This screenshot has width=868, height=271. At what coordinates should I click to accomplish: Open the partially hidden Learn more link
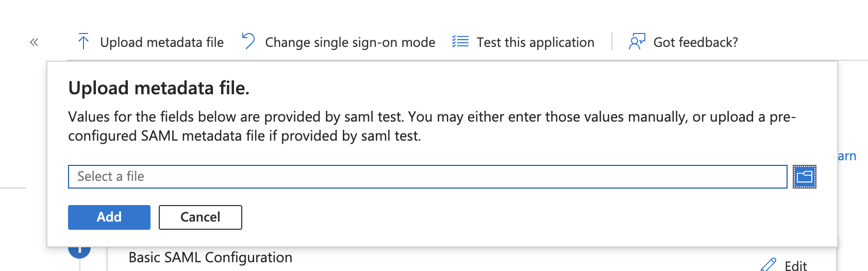pos(847,156)
